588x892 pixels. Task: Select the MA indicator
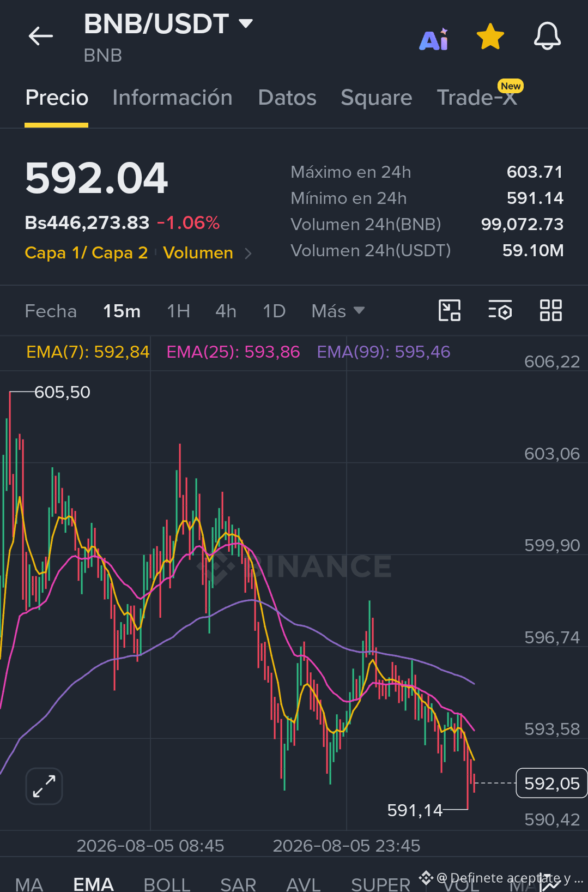(x=29, y=883)
